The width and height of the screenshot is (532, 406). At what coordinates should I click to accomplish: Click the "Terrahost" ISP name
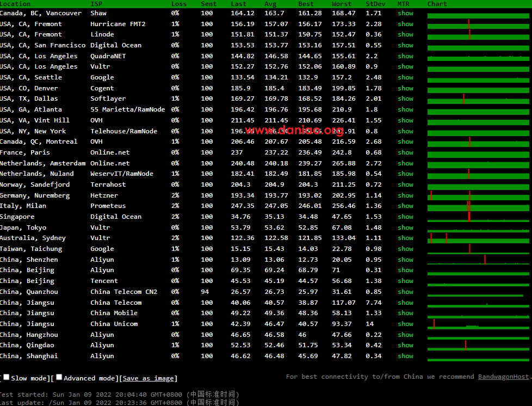pos(108,184)
